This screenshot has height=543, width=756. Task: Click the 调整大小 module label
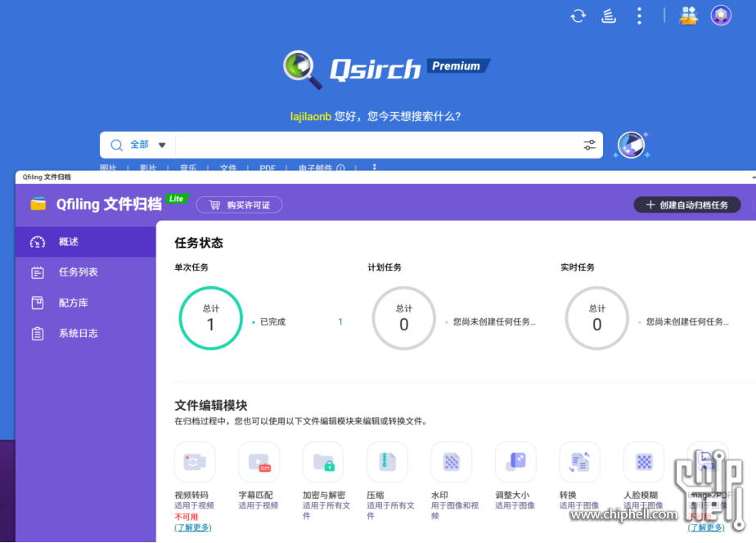coord(512,496)
